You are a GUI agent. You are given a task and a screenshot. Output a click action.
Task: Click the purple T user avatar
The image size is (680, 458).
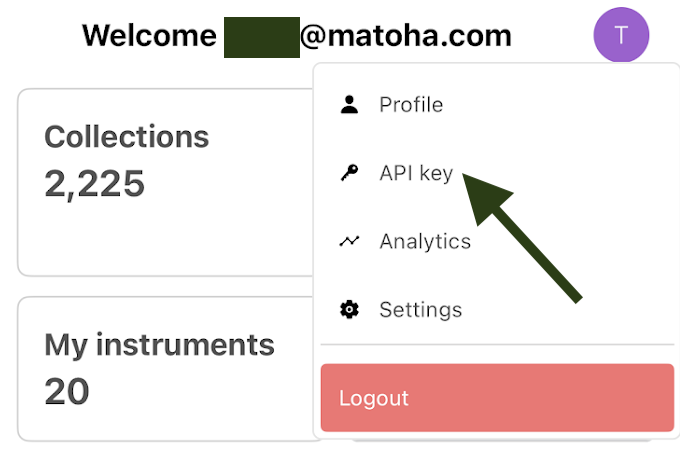tap(621, 36)
